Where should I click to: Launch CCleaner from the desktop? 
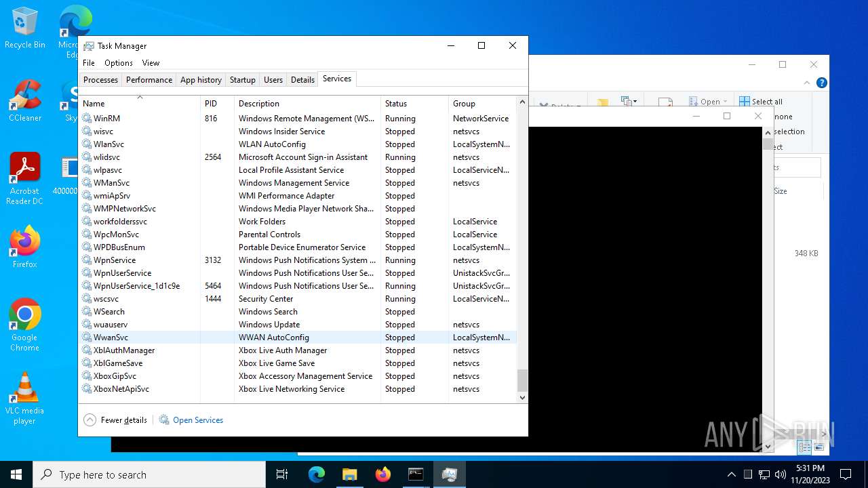[24, 102]
